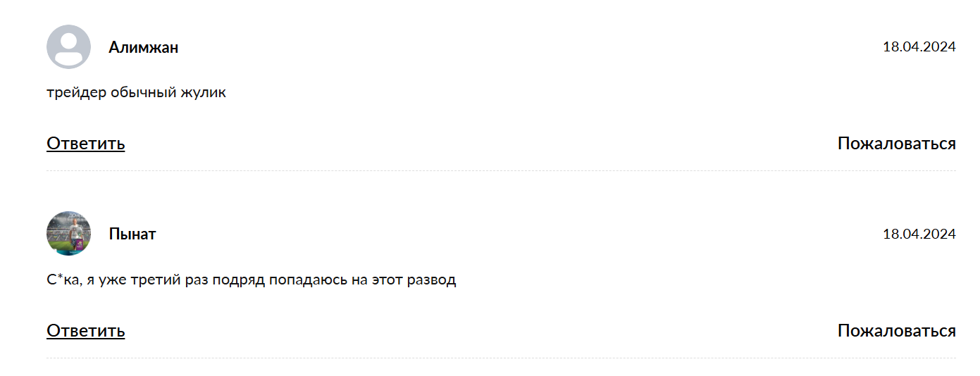This screenshot has height=376, width=980.
Task: Open the profile name Алимжан
Action: (x=143, y=47)
